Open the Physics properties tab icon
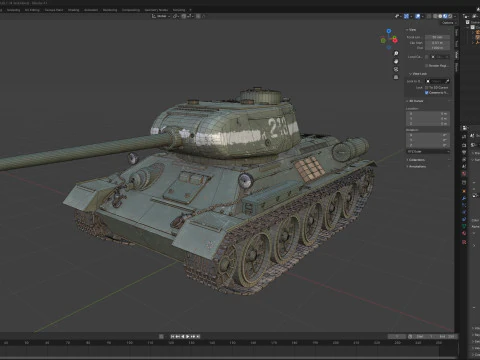Viewport: 480px width, 360px height. click(464, 212)
